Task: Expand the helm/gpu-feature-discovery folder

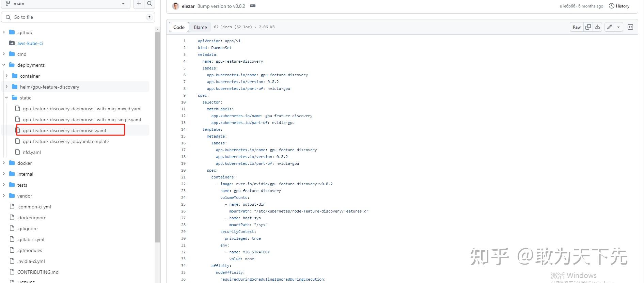Action: coord(6,87)
